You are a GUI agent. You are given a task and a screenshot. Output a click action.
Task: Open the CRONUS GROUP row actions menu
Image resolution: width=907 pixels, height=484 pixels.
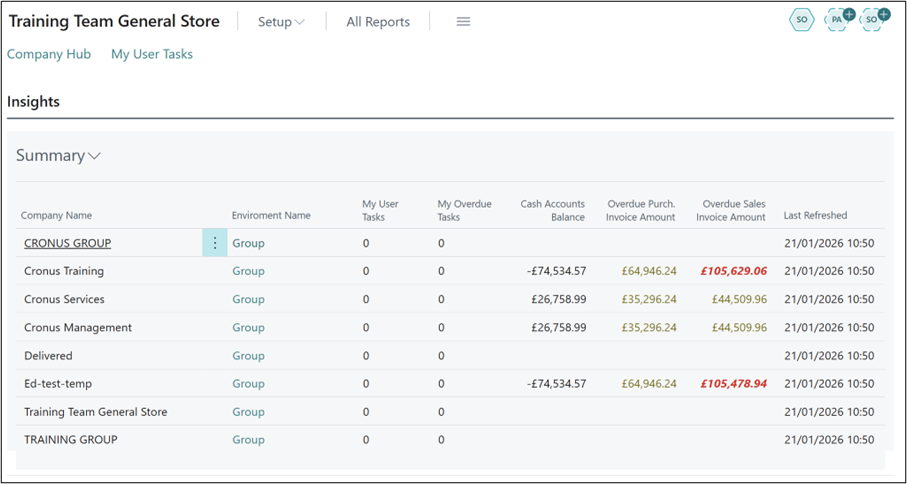click(x=214, y=243)
